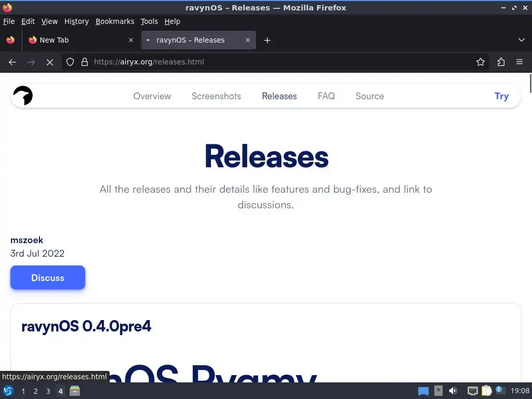
Task: Open the Help menu
Action: click(x=172, y=21)
